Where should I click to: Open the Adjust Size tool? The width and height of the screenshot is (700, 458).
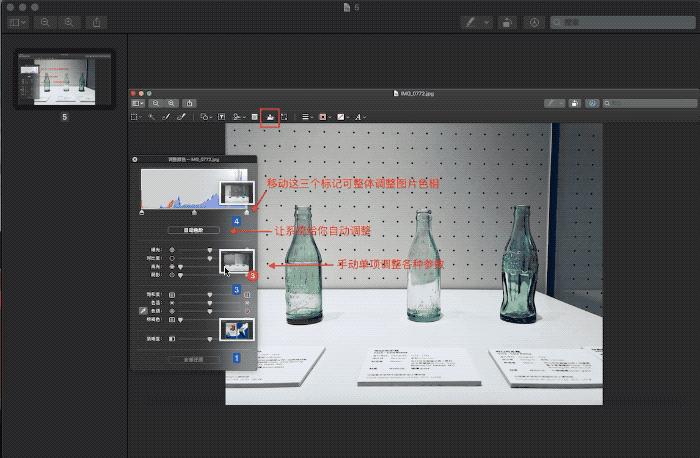[284, 117]
